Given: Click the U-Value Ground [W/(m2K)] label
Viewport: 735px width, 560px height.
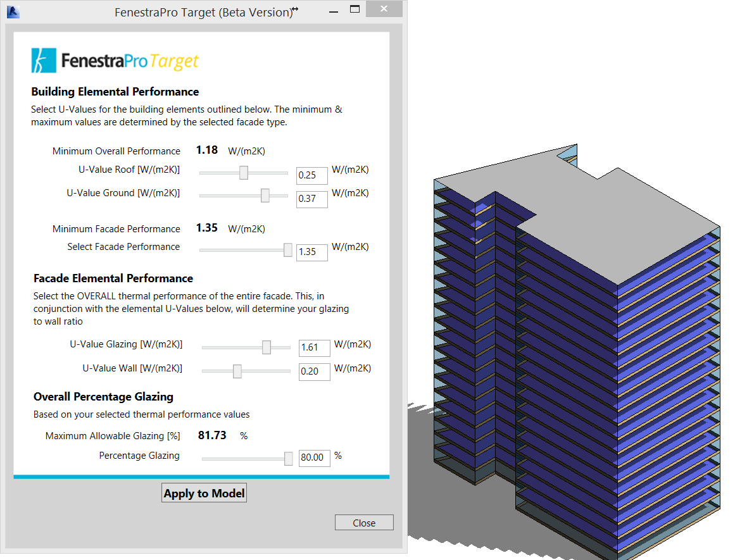Looking at the screenshot, I should [123, 193].
